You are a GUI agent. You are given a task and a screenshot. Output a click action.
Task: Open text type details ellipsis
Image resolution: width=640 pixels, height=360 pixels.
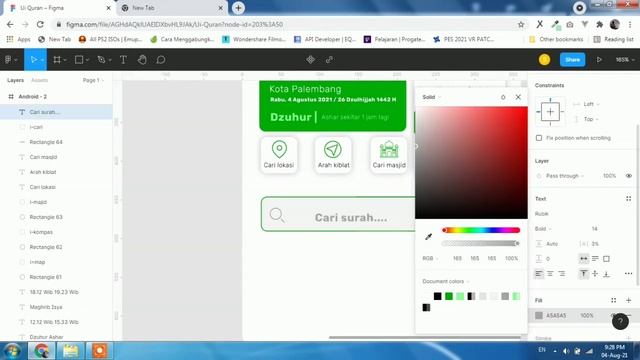click(628, 273)
